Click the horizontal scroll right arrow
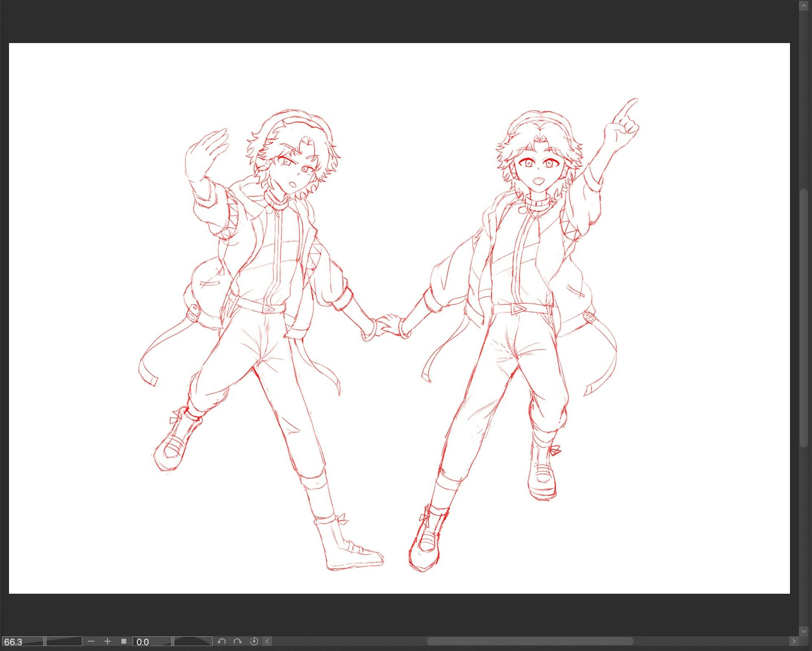The width and height of the screenshot is (812, 651). [x=793, y=641]
